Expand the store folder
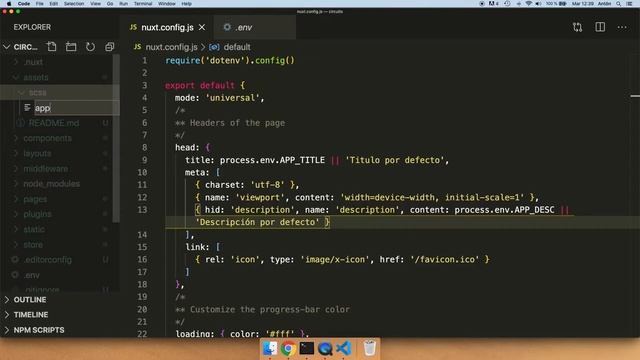The image size is (640, 360). [16, 245]
